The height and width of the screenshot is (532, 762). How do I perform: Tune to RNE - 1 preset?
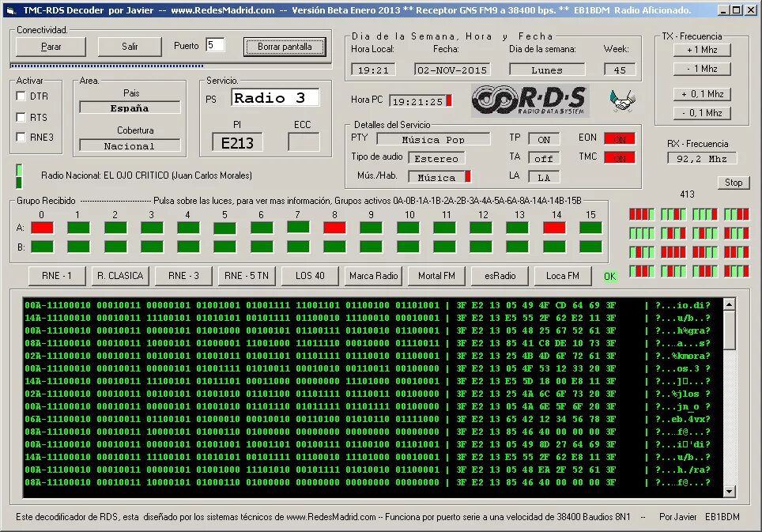pos(57,275)
